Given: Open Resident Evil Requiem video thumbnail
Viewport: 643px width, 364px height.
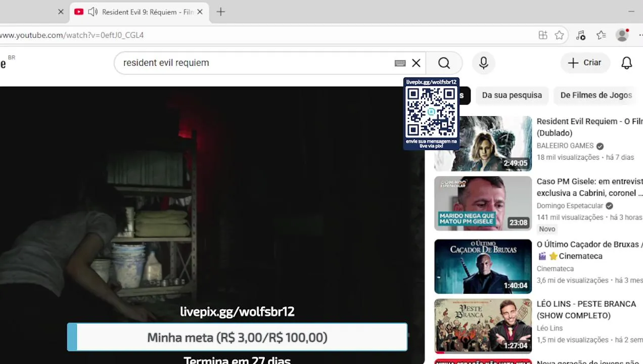Looking at the screenshot, I should click(x=483, y=144).
